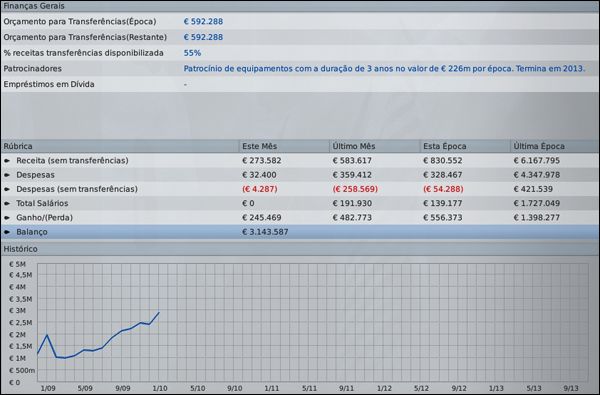The image size is (600, 395).
Task: Click the Último Mês column header
Action: click(x=375, y=146)
